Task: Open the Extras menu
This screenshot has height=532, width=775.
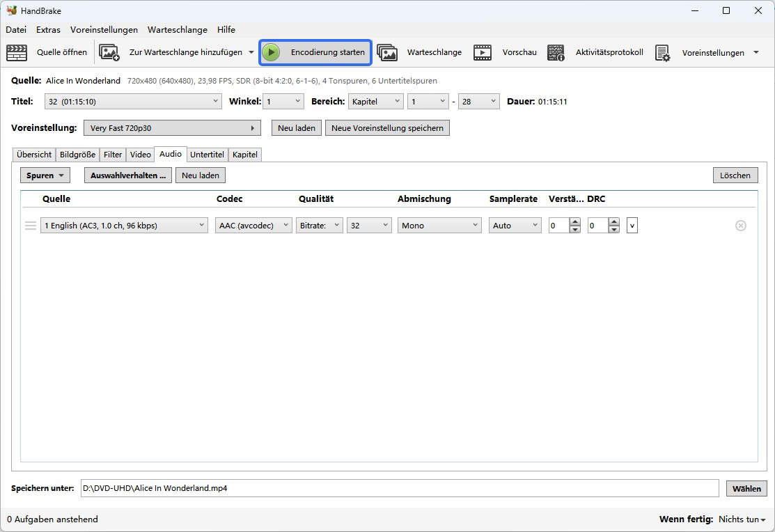Action: 49,30
